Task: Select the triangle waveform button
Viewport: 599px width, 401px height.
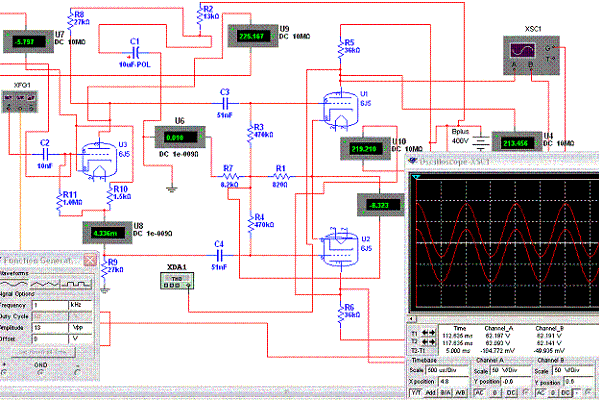Action: pos(45,284)
